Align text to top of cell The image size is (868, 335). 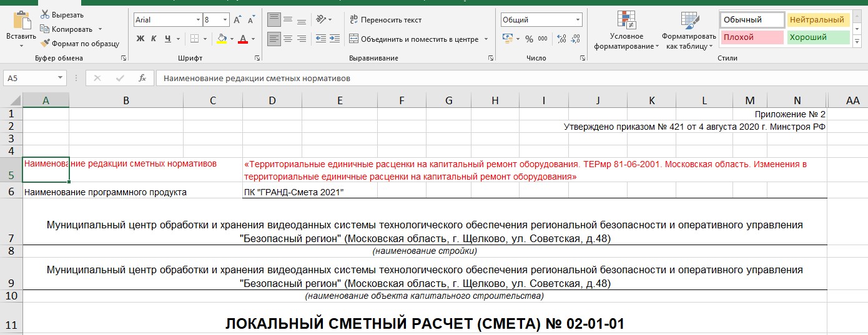[274, 20]
